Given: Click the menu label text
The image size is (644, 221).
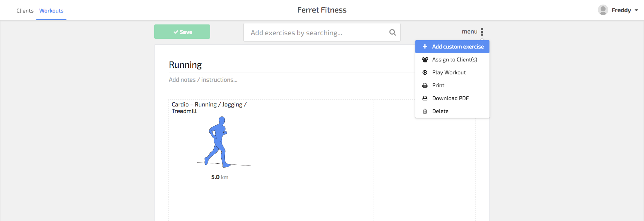Looking at the screenshot, I should coord(470,32).
